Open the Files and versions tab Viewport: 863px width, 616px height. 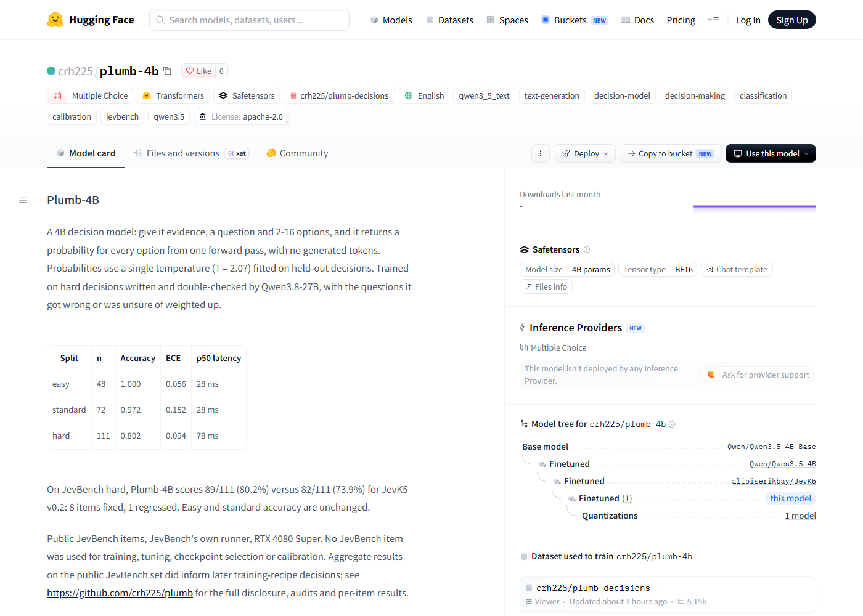[190, 153]
